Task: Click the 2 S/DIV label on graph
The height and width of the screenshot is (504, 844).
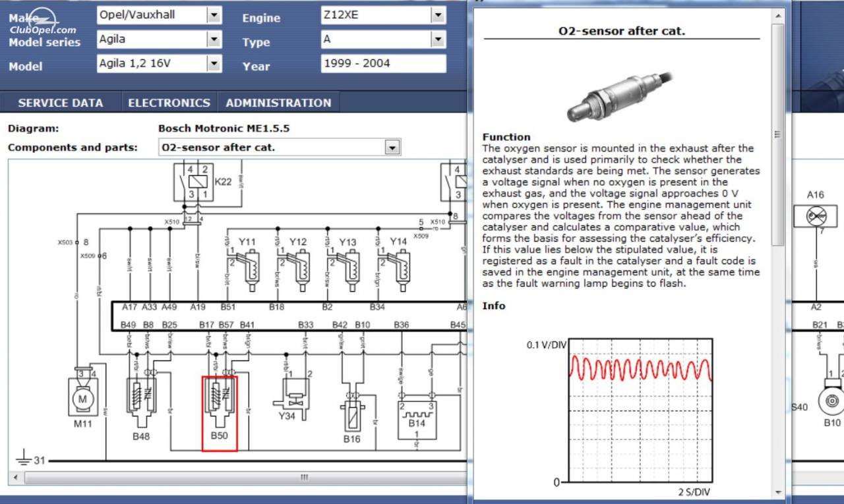Action: coord(694,492)
